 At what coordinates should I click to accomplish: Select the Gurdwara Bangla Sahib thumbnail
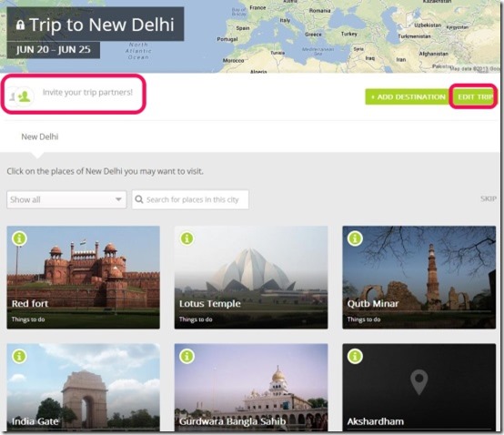pyautogui.click(x=251, y=387)
